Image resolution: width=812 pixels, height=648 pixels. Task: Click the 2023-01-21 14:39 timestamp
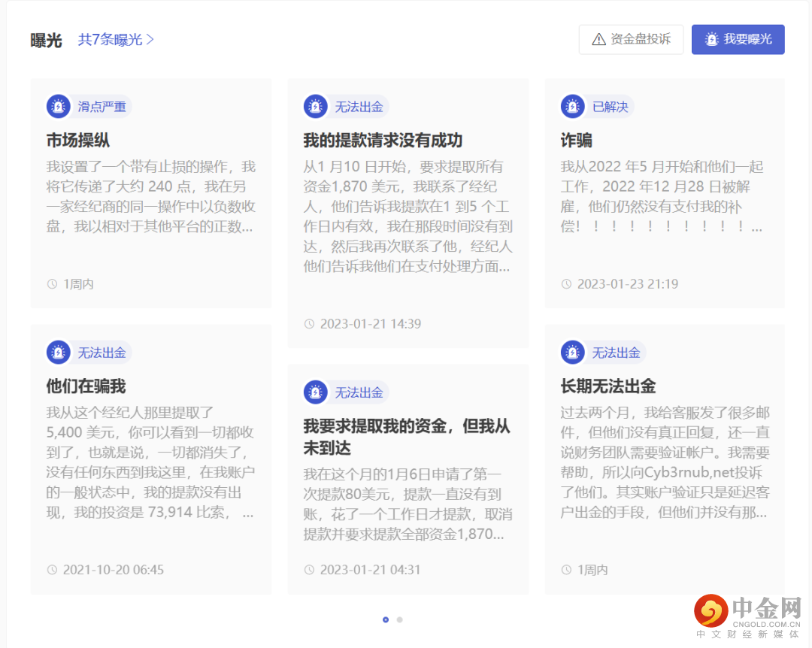click(x=370, y=324)
